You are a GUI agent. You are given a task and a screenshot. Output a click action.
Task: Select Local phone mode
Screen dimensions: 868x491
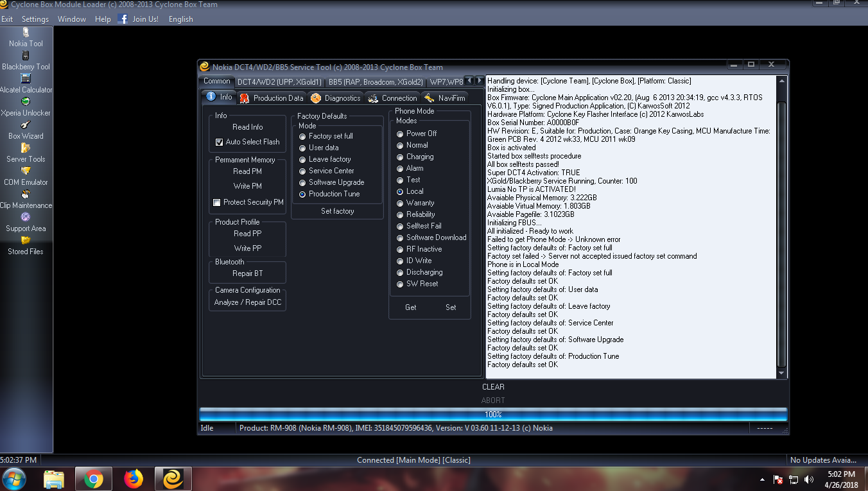tap(400, 191)
